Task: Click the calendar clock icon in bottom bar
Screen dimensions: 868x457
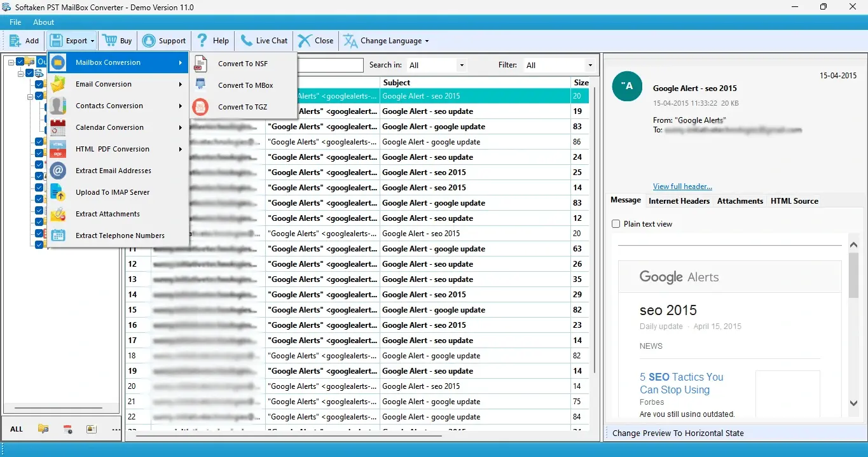Action: (67, 429)
